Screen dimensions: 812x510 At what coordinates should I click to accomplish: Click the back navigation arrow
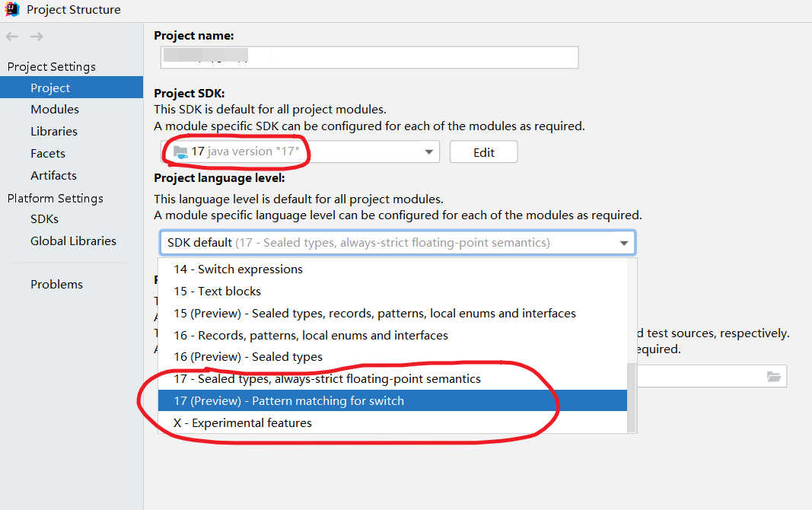tap(12, 37)
